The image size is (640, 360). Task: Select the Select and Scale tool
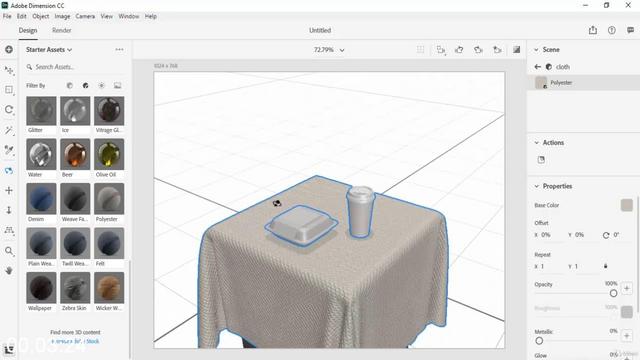[9, 90]
